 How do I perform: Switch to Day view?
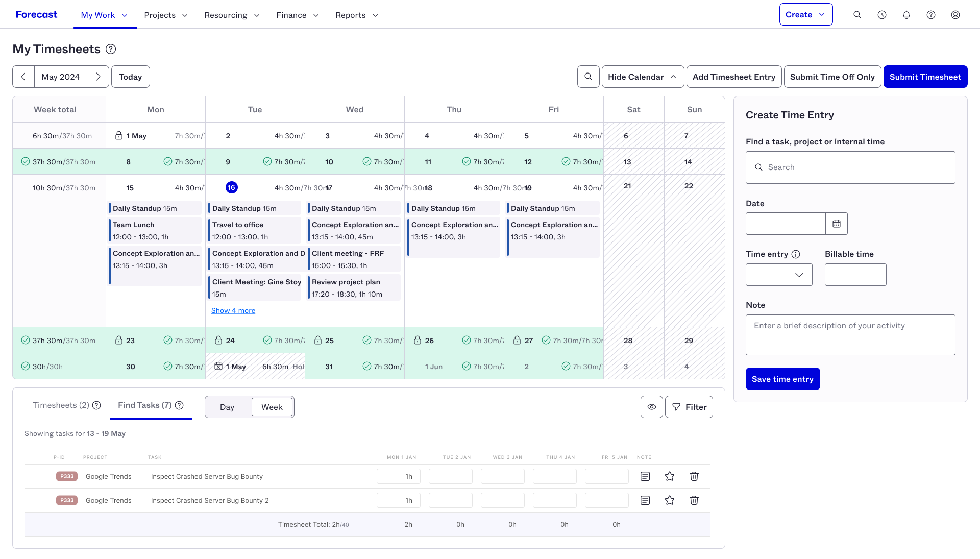click(227, 407)
